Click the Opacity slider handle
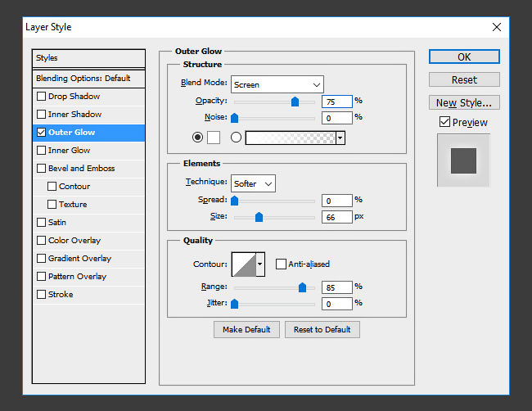The height and width of the screenshot is (411, 532). 295,102
